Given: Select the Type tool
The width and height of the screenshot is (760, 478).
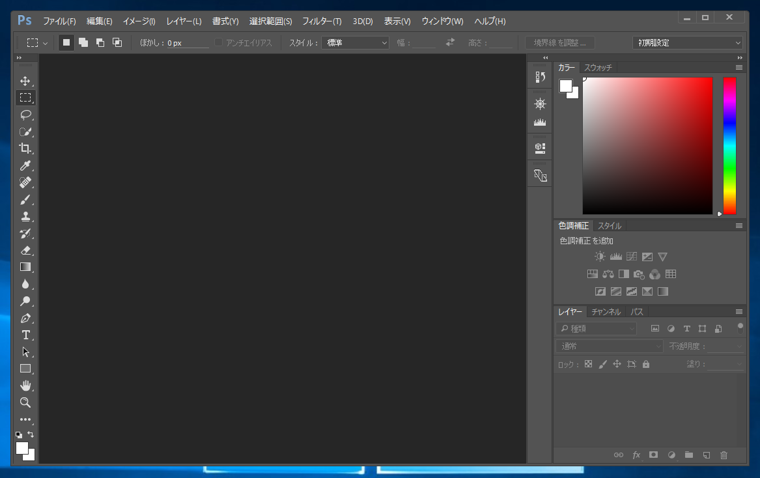Looking at the screenshot, I should (x=25, y=335).
